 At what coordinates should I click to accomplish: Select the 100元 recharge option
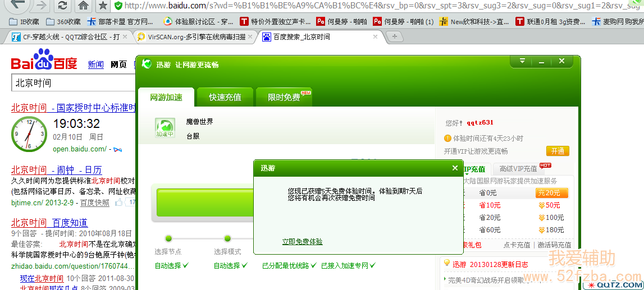551,218
